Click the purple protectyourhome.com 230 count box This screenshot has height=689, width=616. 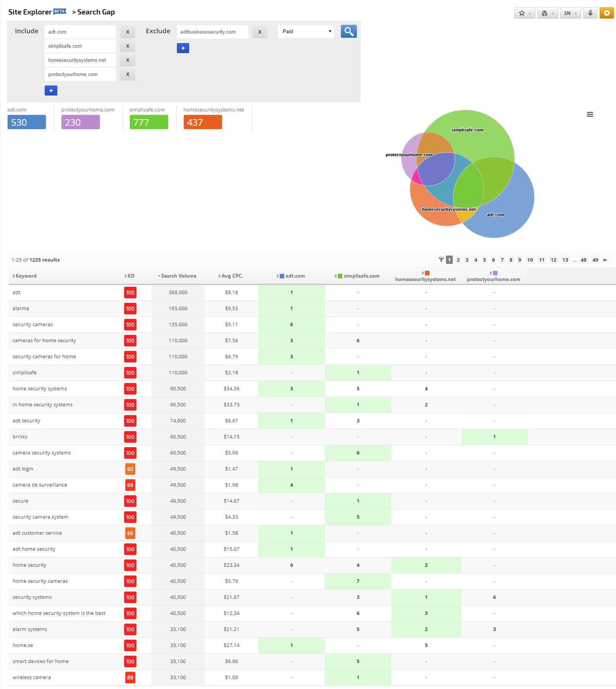point(81,122)
